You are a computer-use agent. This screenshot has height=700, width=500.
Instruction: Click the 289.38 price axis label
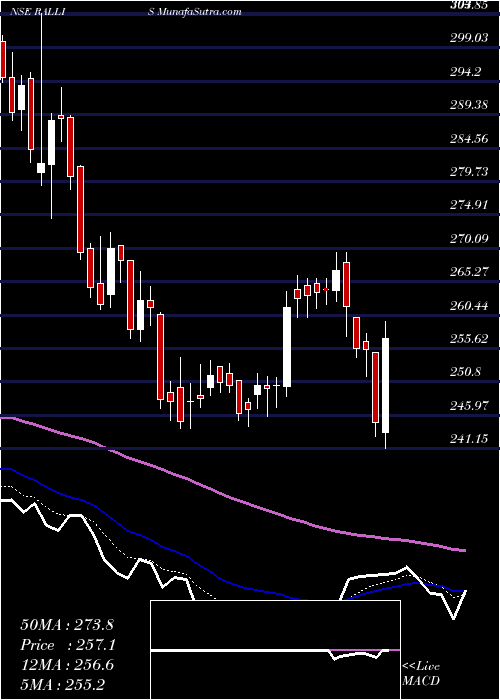pos(469,105)
